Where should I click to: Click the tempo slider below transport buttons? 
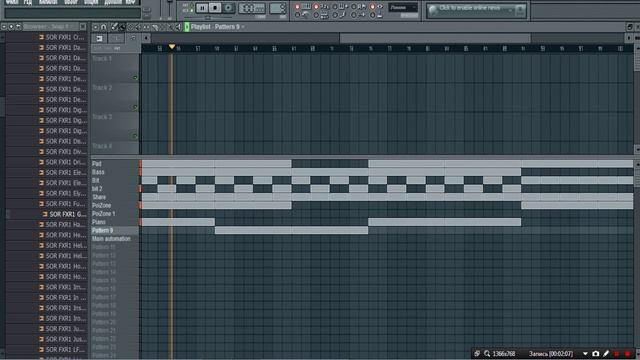pos(207,18)
